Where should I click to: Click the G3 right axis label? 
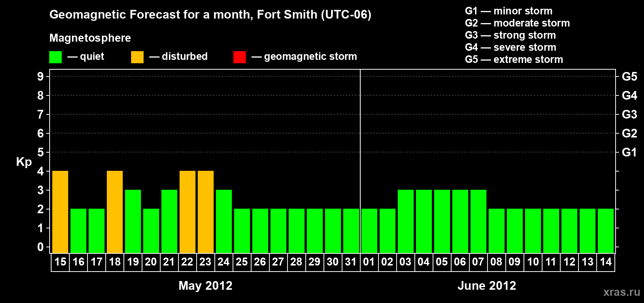pyautogui.click(x=630, y=114)
